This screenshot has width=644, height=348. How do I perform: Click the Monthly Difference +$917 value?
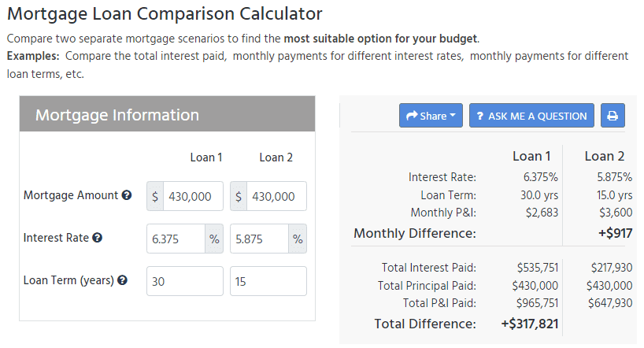[x=613, y=233]
